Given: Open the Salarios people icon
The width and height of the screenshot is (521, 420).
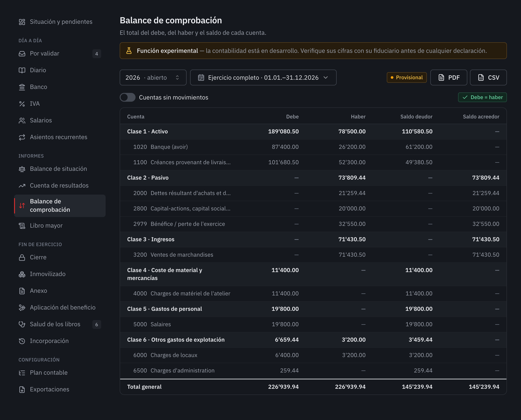Looking at the screenshot, I should 22,120.
